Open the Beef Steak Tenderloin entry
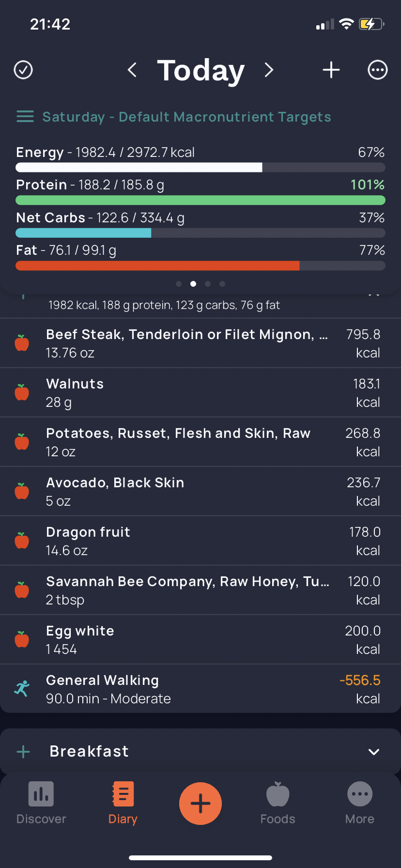The height and width of the screenshot is (868, 401). (200, 343)
